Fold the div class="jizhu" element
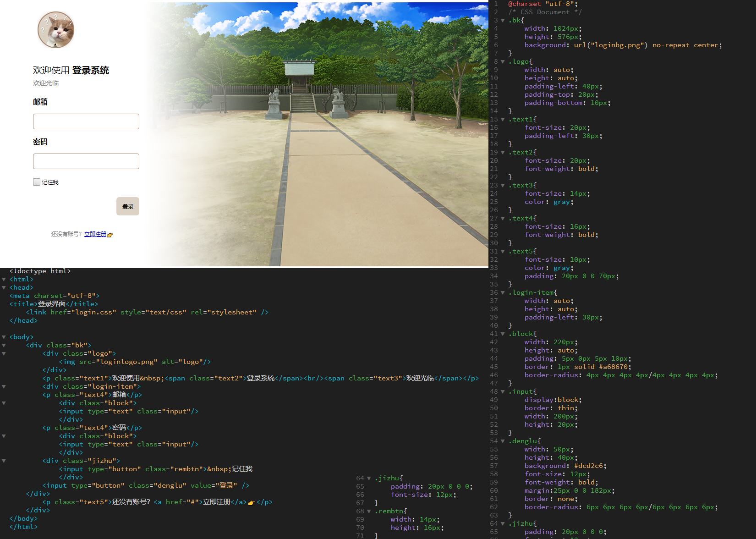This screenshot has height=539, width=756. point(4,461)
